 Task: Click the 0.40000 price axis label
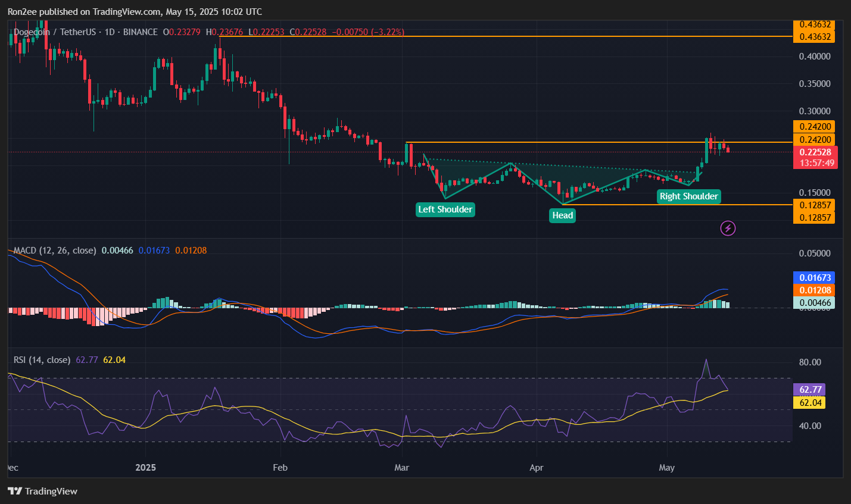(815, 57)
